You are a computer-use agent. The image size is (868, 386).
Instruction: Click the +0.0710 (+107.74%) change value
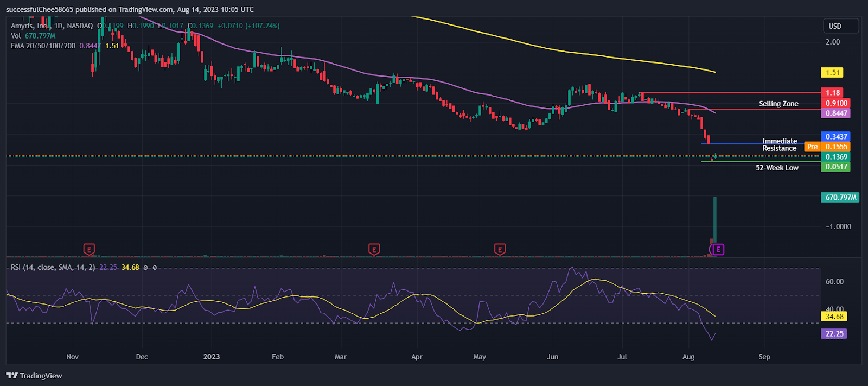coord(248,26)
